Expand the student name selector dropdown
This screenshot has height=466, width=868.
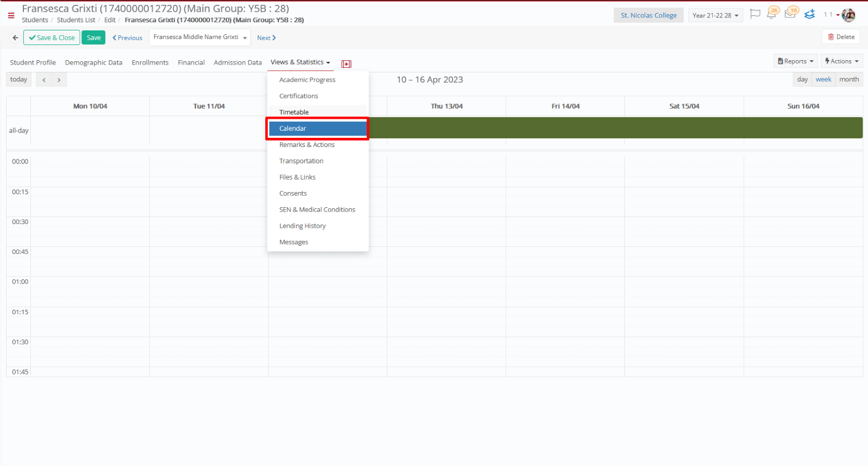pyautogui.click(x=200, y=37)
